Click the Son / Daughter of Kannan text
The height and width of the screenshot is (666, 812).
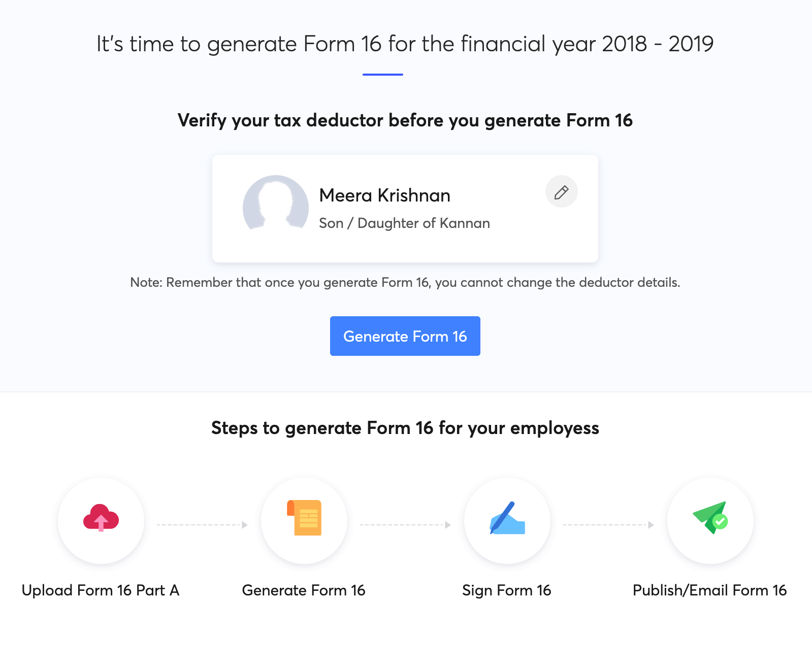click(x=404, y=223)
